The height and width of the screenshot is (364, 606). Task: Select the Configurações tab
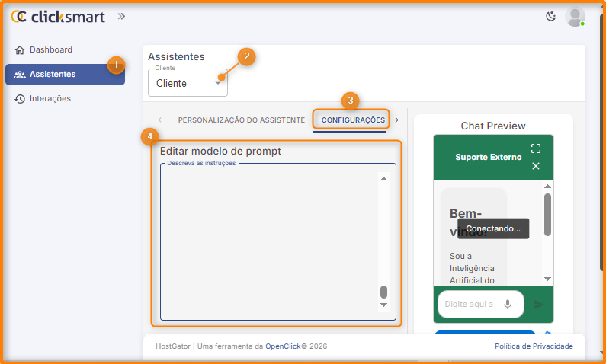coord(353,120)
